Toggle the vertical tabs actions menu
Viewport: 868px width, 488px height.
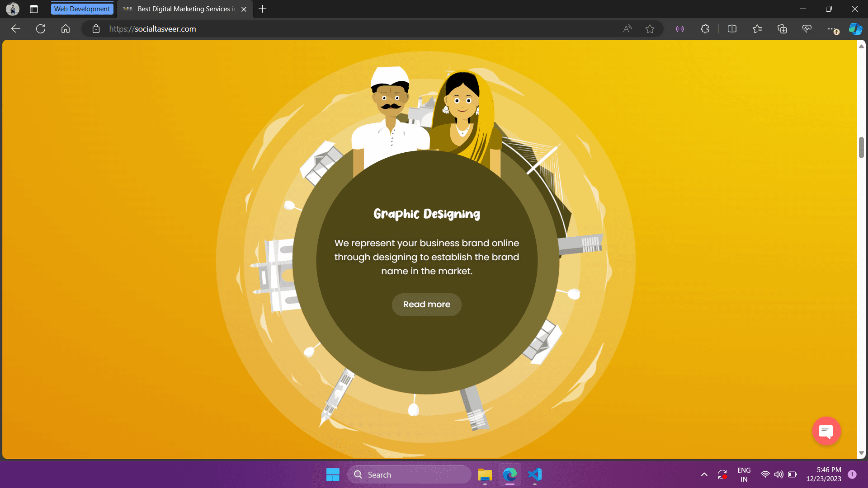coord(34,9)
